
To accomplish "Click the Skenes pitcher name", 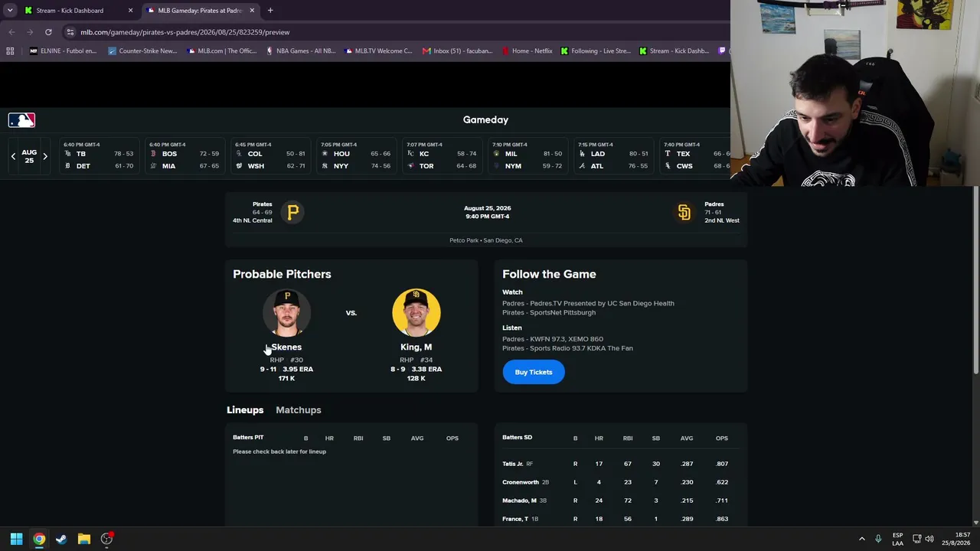I will 286,347.
